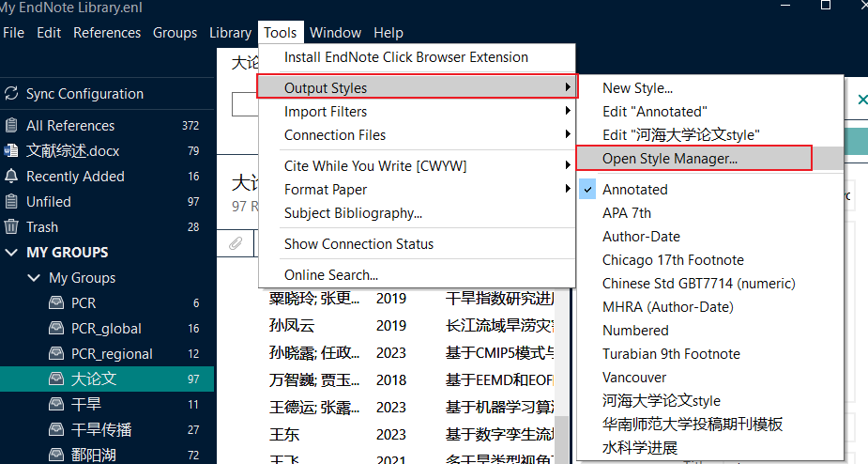868x464 pixels.
Task: Open the Library menu
Action: click(x=230, y=33)
